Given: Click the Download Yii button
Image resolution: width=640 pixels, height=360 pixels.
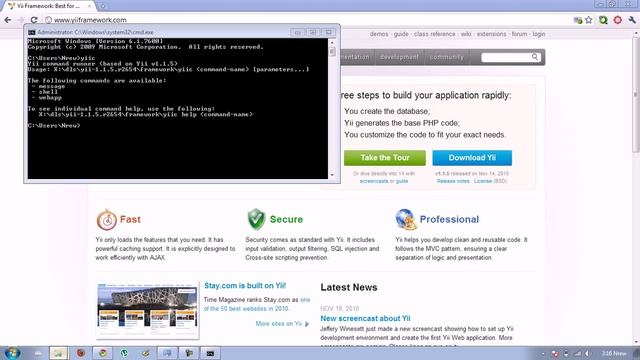Looking at the screenshot, I should [472, 158].
